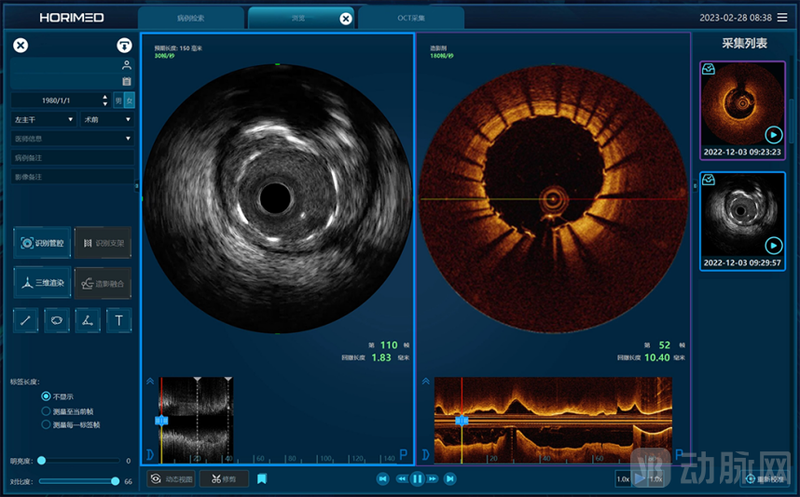Expand the 医师信息 dropdown

pos(72,138)
